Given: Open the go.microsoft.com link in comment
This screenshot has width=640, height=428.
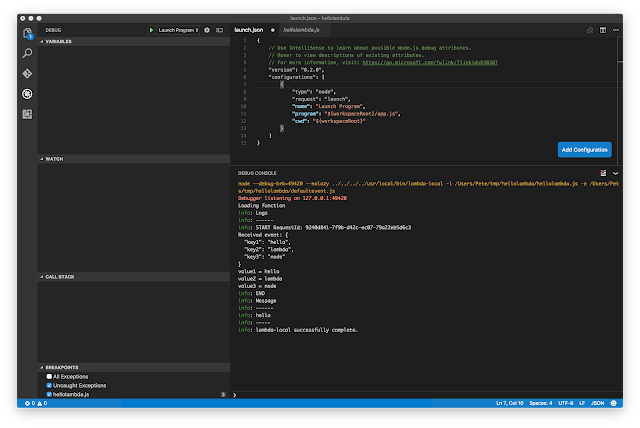Looking at the screenshot, I should pyautogui.click(x=432, y=62).
